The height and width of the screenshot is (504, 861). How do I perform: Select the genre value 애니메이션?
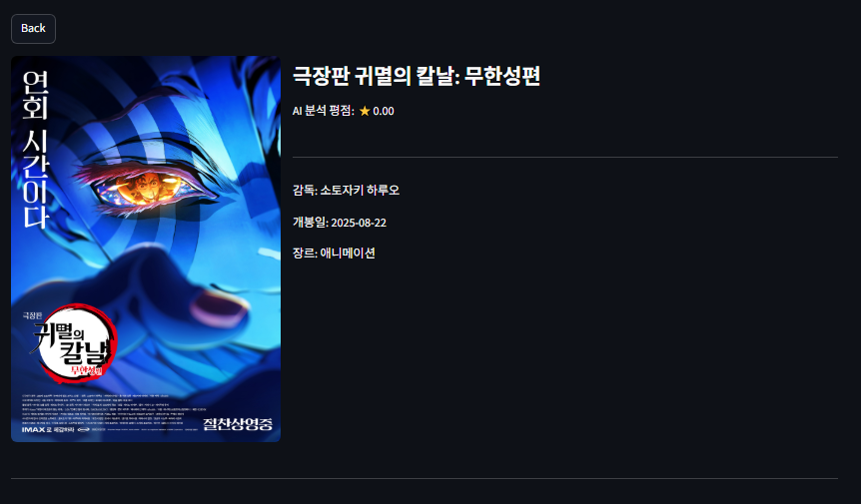[x=348, y=252]
